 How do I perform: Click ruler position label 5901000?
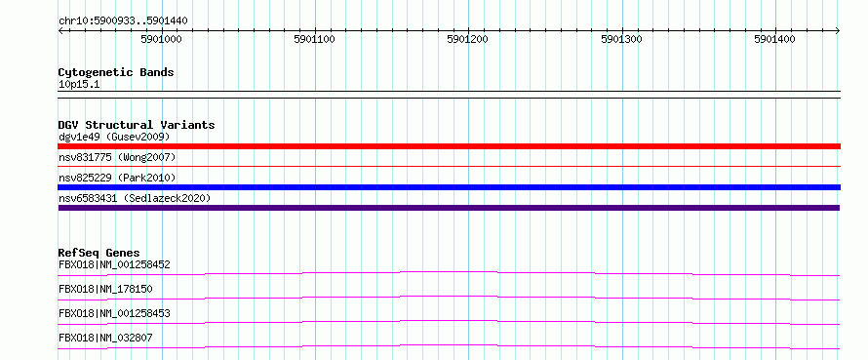[161, 39]
